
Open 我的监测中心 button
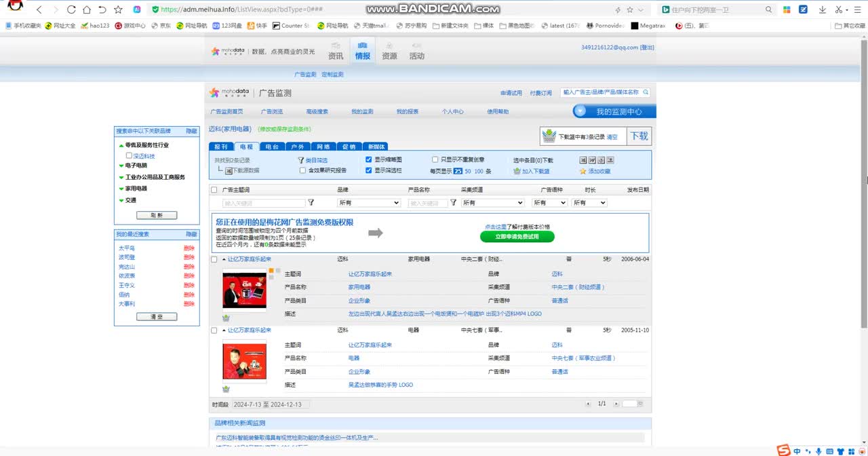[614, 111]
